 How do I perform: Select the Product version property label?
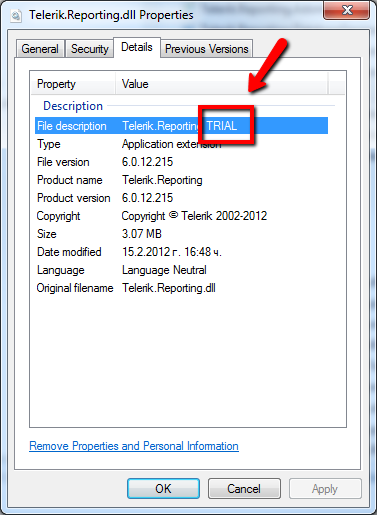pos(73,198)
